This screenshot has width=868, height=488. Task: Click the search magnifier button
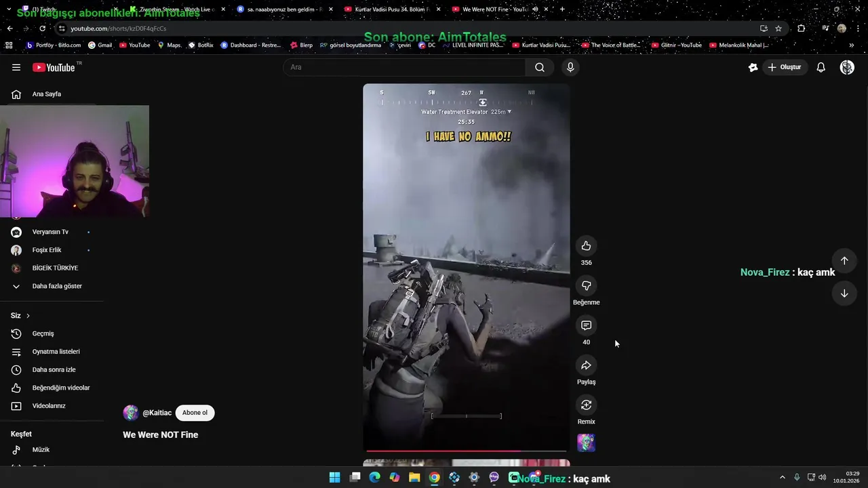540,67
